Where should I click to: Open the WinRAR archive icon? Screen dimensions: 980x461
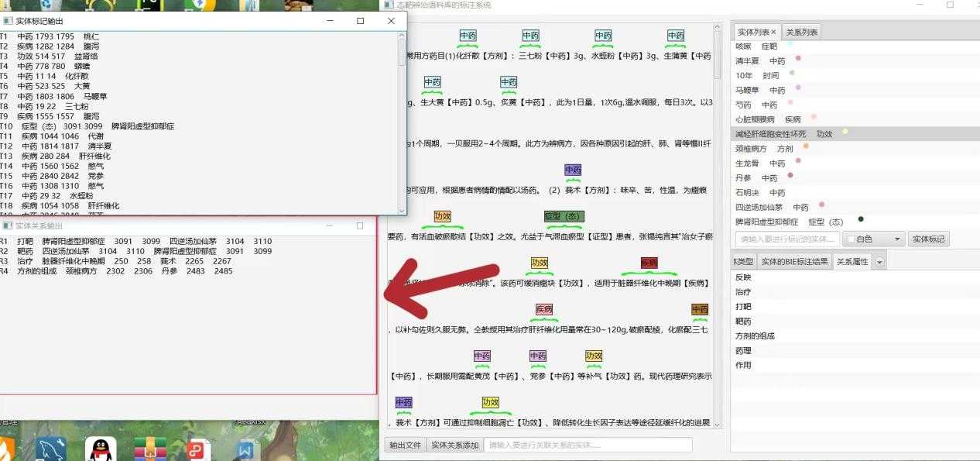coord(149,449)
